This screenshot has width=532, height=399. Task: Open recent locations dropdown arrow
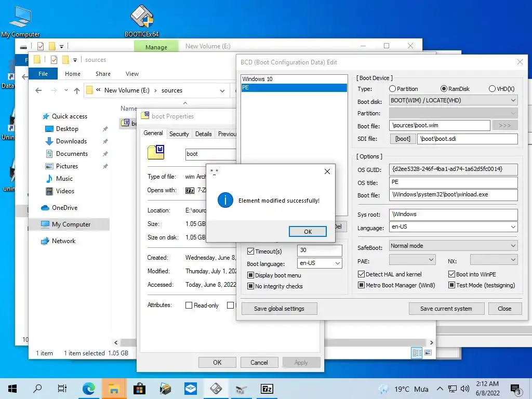point(66,90)
